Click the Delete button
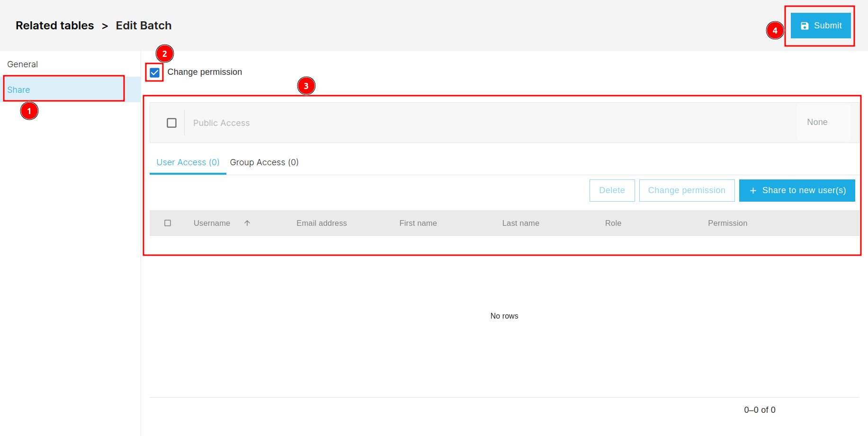This screenshot has width=868, height=436. tap(612, 190)
